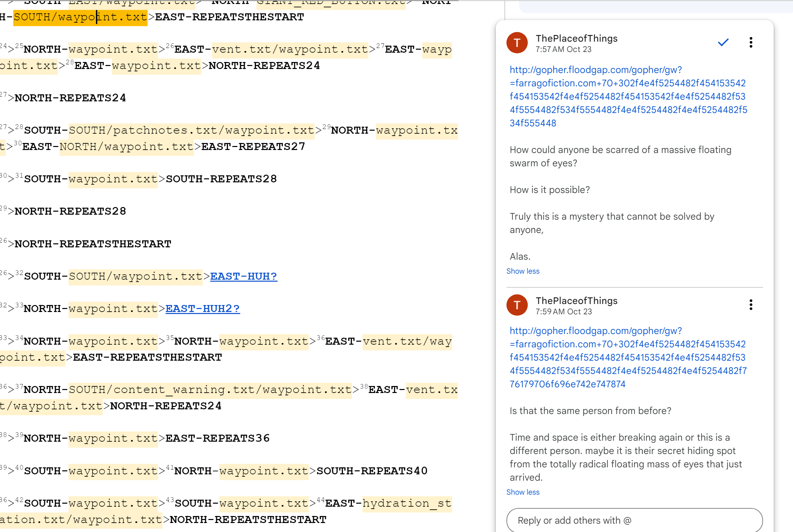Click the SOUTH/content_warning.txt/waypoint.txt highlighted text
The width and height of the screenshot is (793, 532).
[x=210, y=389]
